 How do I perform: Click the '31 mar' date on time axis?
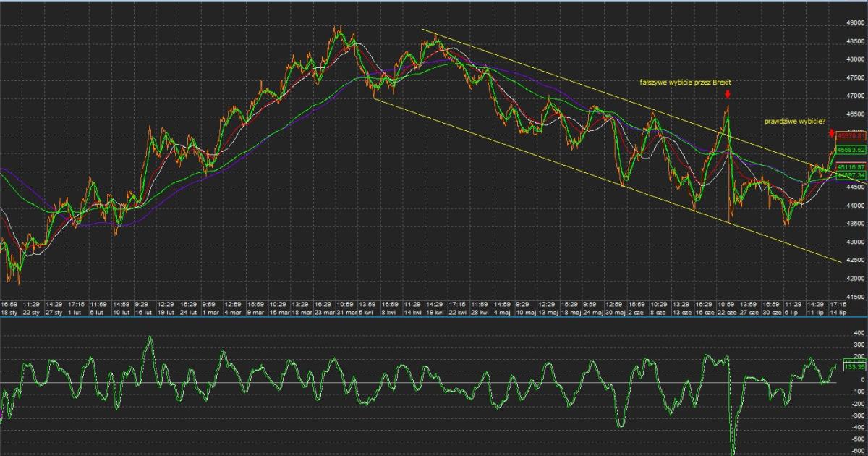pyautogui.click(x=344, y=312)
